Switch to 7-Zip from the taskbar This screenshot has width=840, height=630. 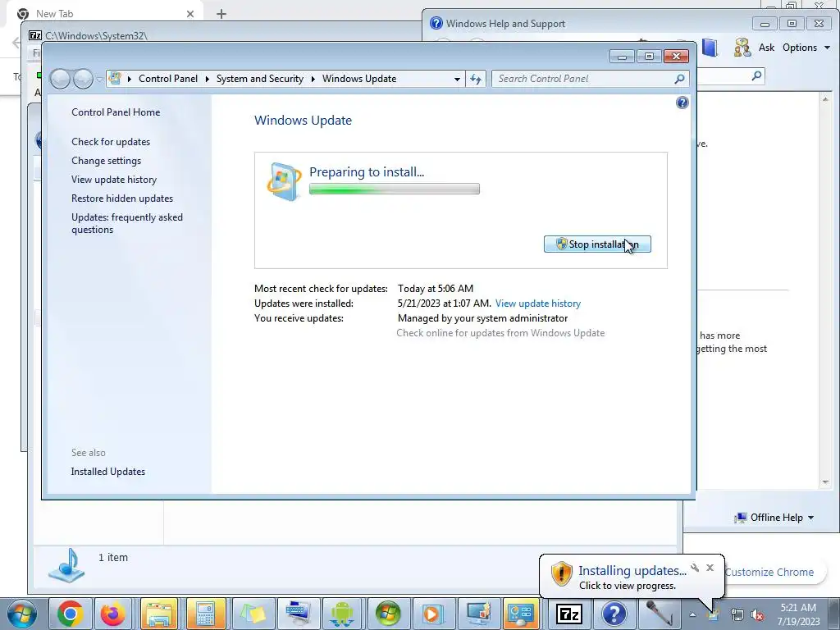click(569, 614)
